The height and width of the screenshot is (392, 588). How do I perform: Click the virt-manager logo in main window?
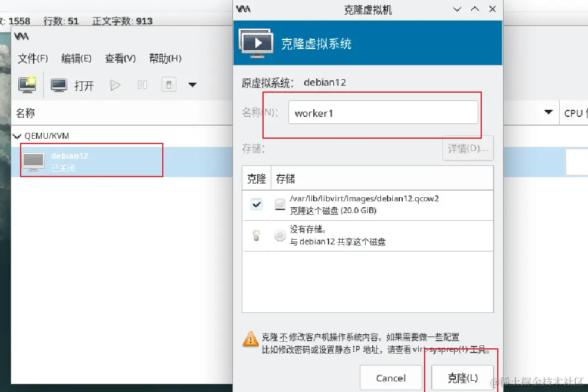(x=21, y=37)
